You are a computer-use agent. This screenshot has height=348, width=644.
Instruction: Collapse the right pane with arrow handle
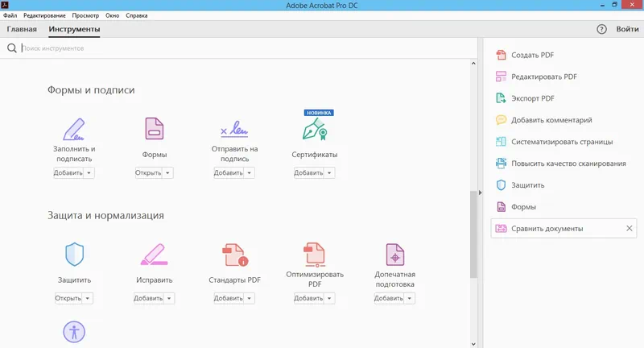tap(481, 193)
